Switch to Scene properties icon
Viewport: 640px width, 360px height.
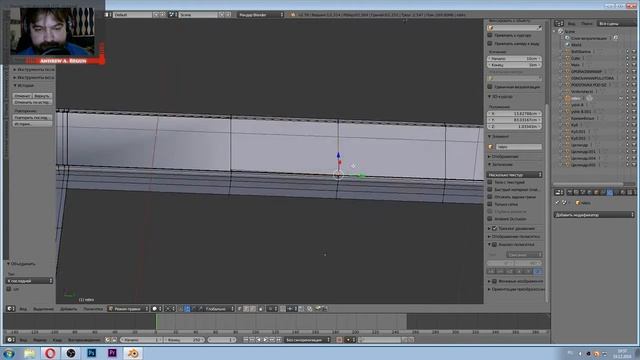583,192
